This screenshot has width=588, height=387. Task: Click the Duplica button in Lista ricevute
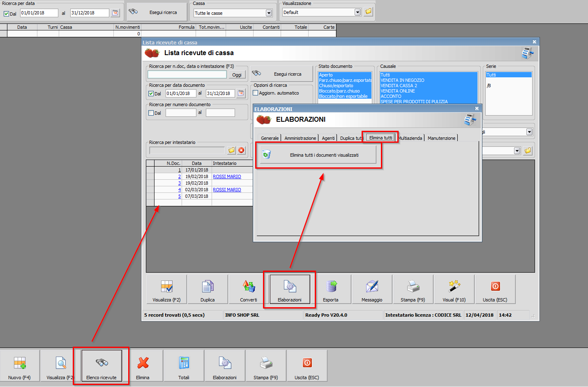[208, 289]
